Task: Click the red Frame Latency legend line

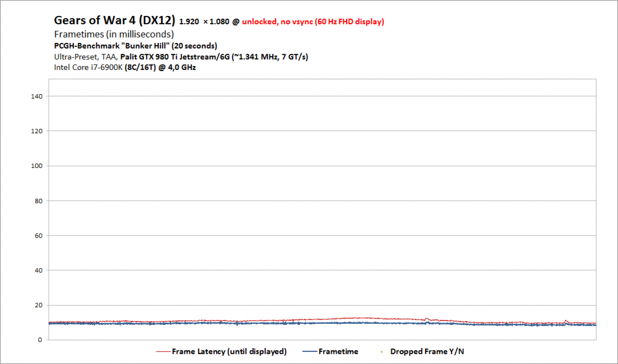Action: tap(163, 351)
